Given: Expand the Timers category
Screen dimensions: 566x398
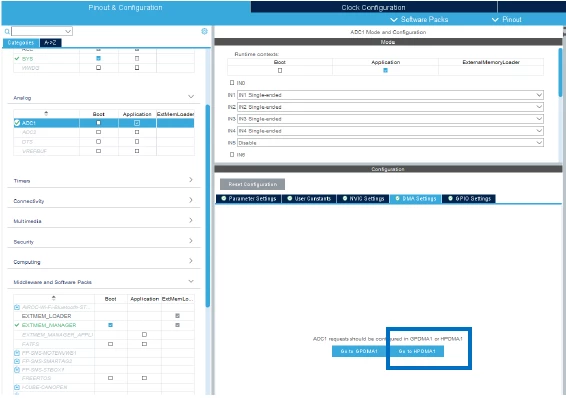Looking at the screenshot, I should coord(191,179).
